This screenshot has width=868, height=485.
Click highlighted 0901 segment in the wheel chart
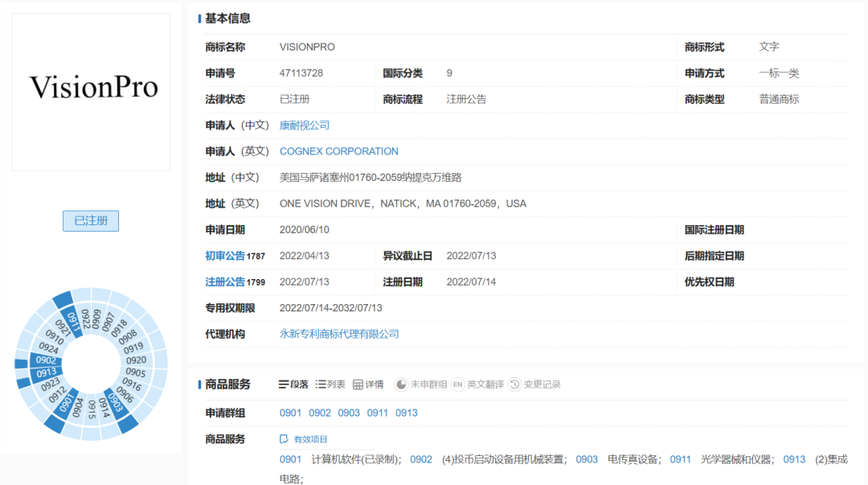coord(67,404)
